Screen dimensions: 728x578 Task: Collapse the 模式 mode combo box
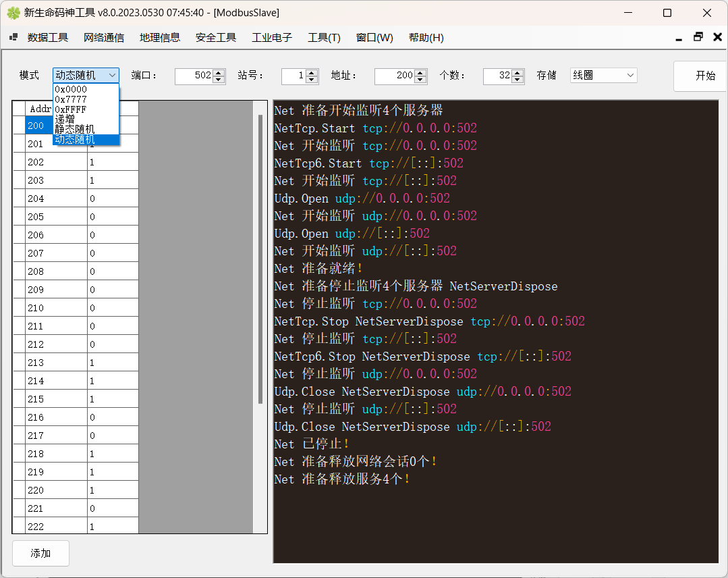tap(112, 75)
